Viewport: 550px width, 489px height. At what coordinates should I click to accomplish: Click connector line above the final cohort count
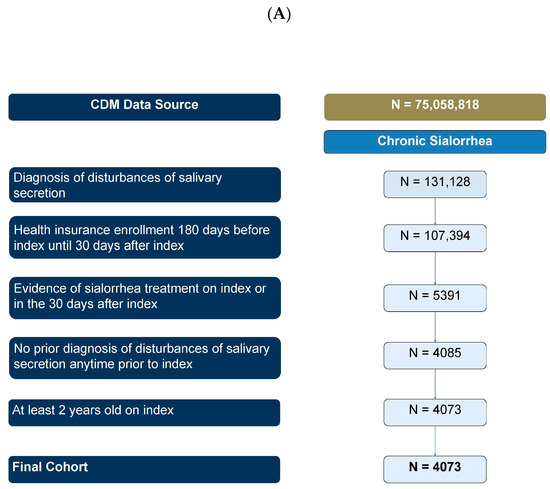pyautogui.click(x=435, y=441)
